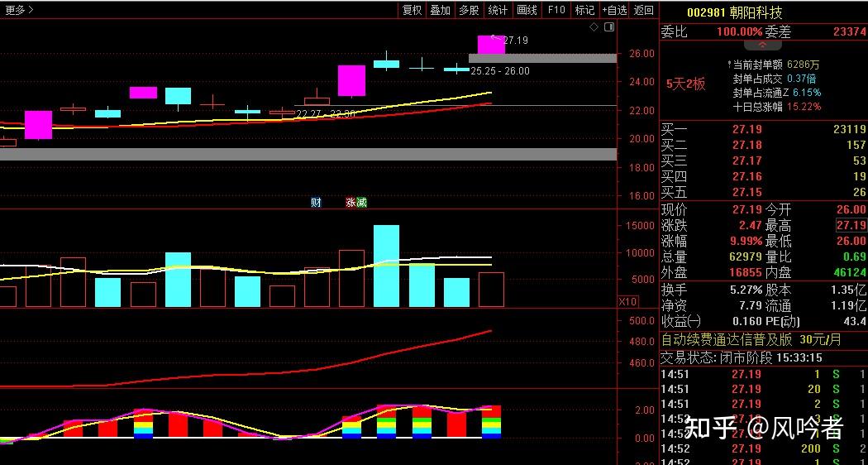Click 返回 to go back

[x=643, y=10]
